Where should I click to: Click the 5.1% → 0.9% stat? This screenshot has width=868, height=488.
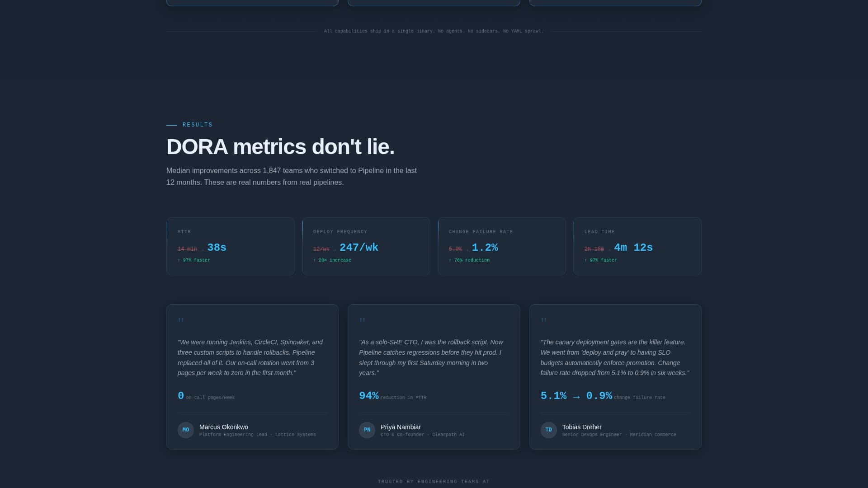(x=576, y=396)
